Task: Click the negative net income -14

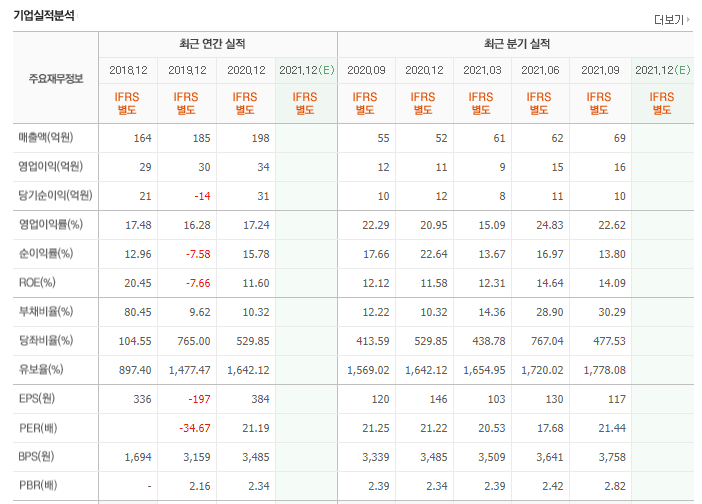Action: tap(202, 196)
